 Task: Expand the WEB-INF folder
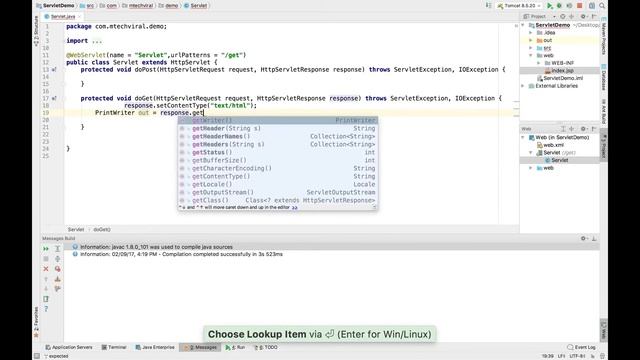pyautogui.click(x=539, y=63)
